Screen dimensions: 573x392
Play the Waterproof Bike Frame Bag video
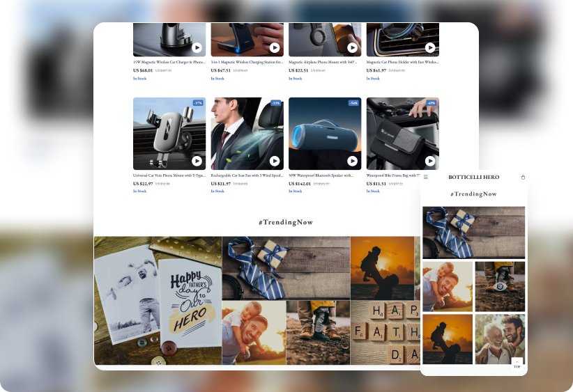[x=430, y=161]
